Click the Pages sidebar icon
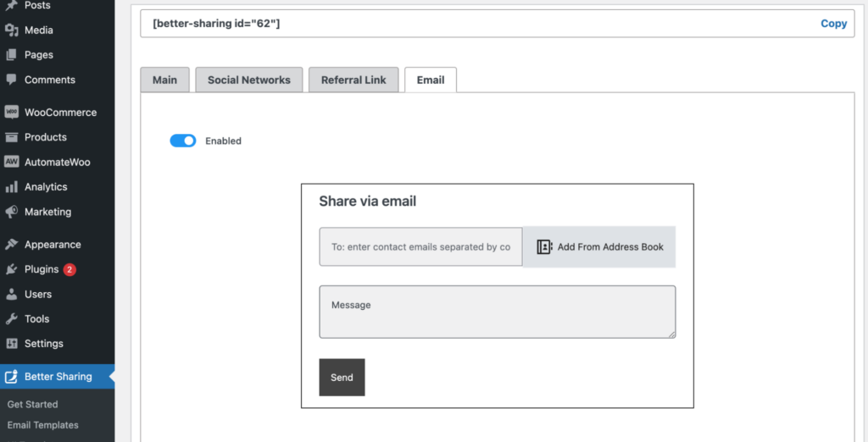 pyautogui.click(x=12, y=55)
